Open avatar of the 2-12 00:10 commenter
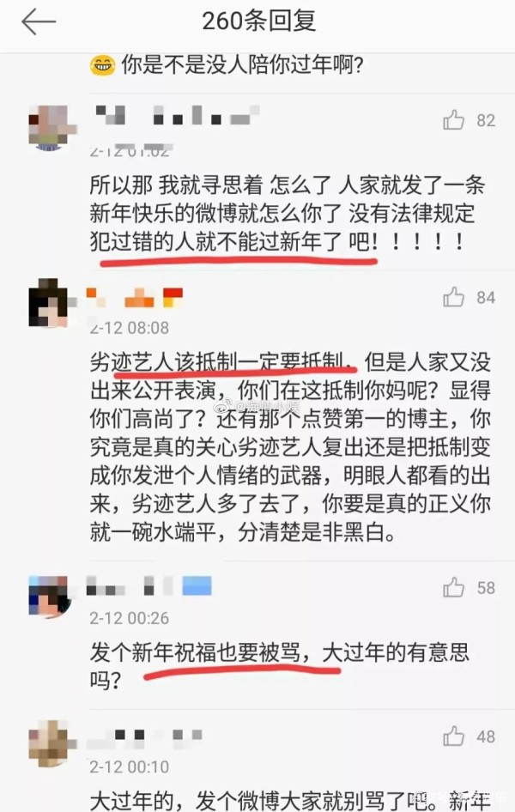Viewport: 515px width, 812px height. [x=50, y=743]
